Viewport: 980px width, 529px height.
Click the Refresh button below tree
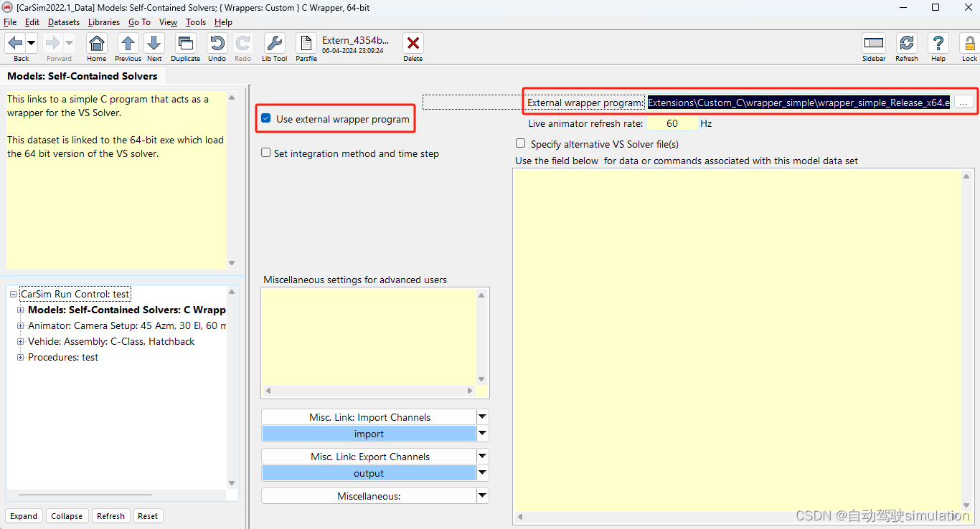(110, 516)
